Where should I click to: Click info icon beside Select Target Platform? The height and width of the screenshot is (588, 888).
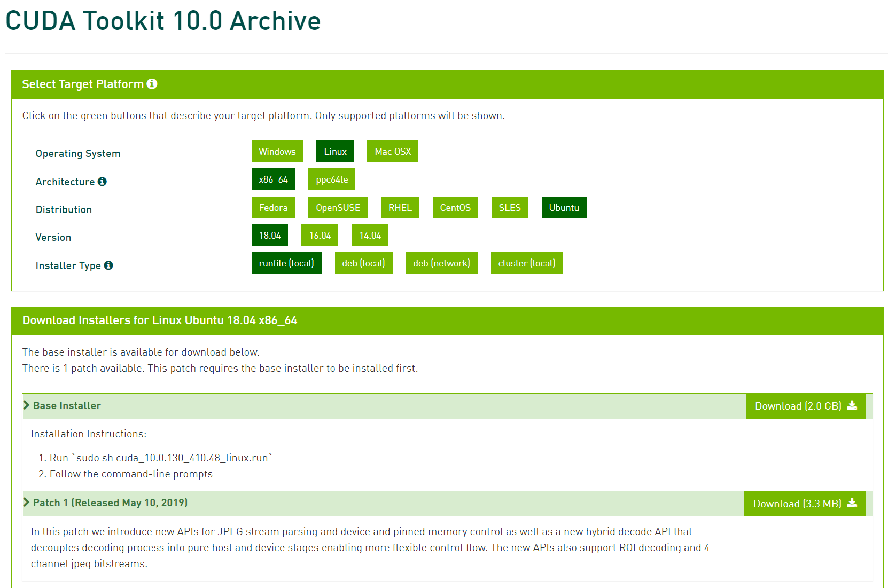coord(152,84)
